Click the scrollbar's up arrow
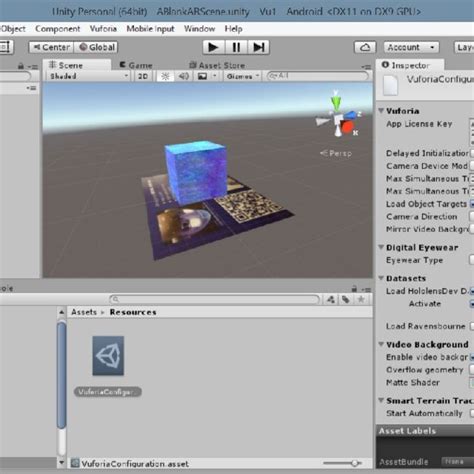 pyautogui.click(x=61, y=312)
